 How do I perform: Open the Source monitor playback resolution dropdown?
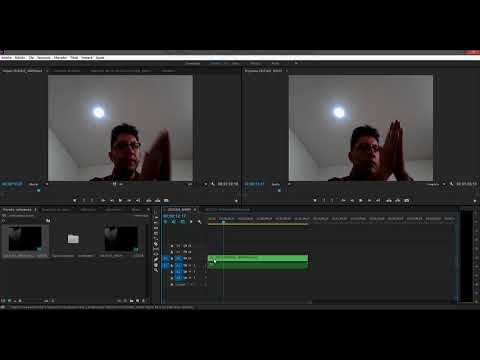coord(197,184)
